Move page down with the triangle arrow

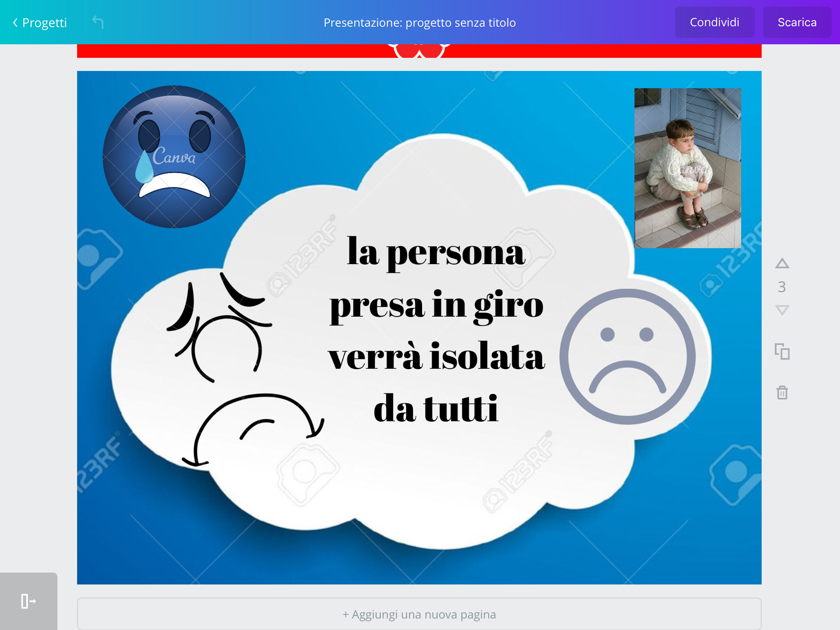782,310
